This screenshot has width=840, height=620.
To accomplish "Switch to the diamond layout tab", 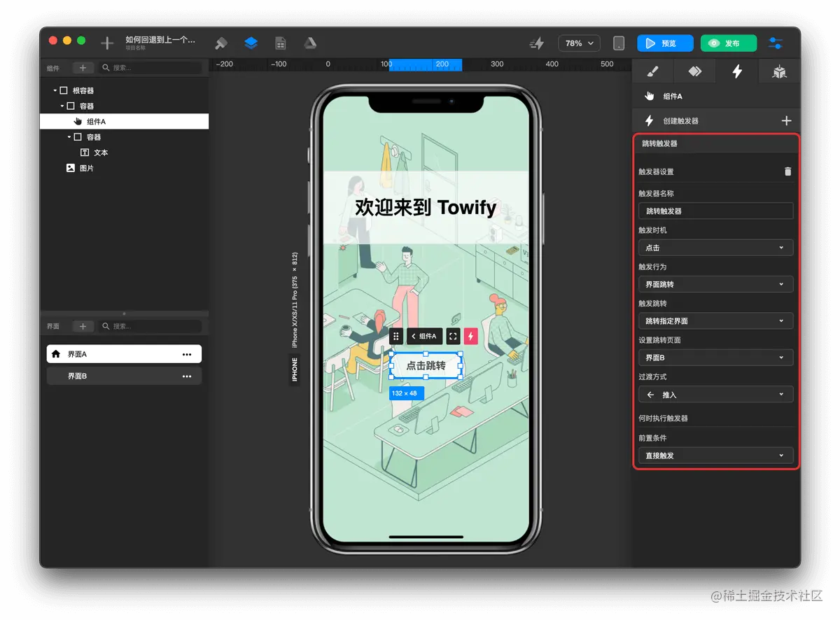I will pyautogui.click(x=694, y=71).
